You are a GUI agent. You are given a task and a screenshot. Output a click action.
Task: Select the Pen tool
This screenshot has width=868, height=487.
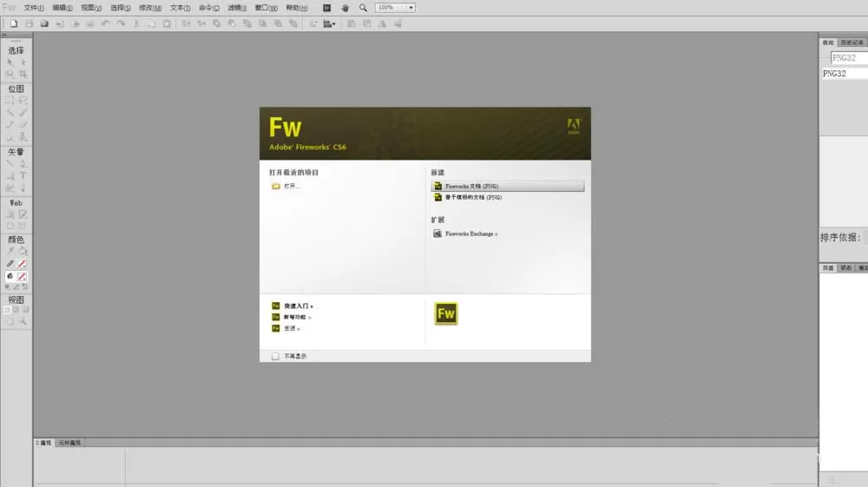[x=23, y=164]
